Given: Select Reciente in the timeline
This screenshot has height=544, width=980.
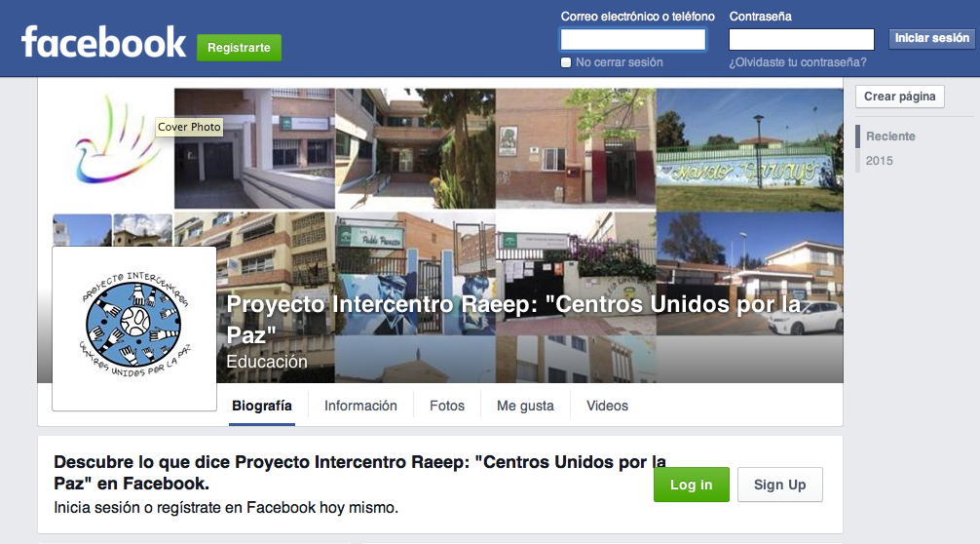Looking at the screenshot, I should (890, 136).
